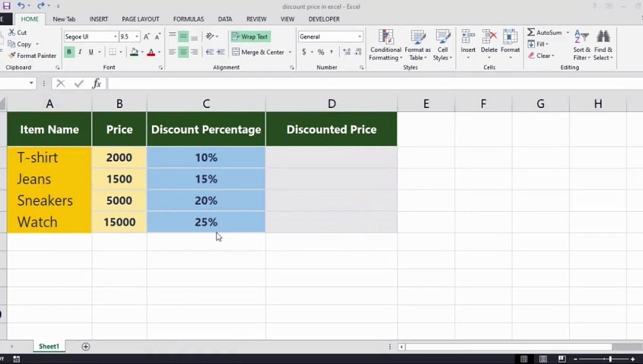
Task: Switch to the REVIEW tab
Action: coord(256,19)
